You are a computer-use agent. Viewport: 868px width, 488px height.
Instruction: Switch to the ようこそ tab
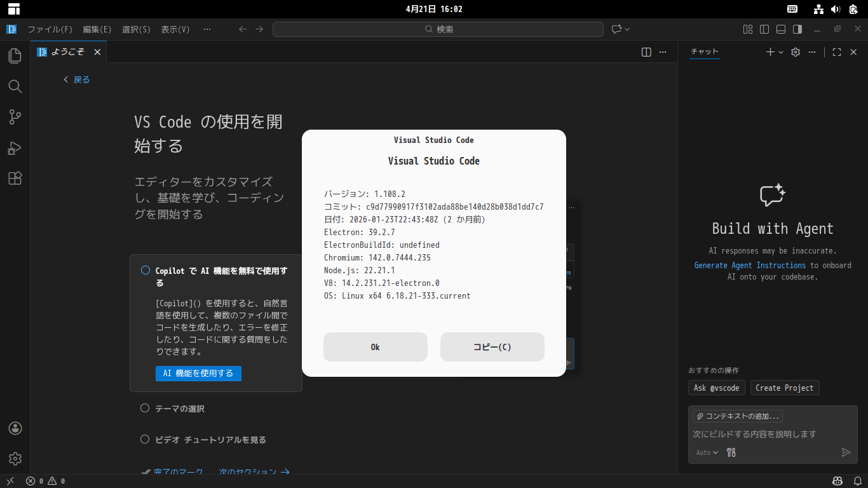coord(68,52)
